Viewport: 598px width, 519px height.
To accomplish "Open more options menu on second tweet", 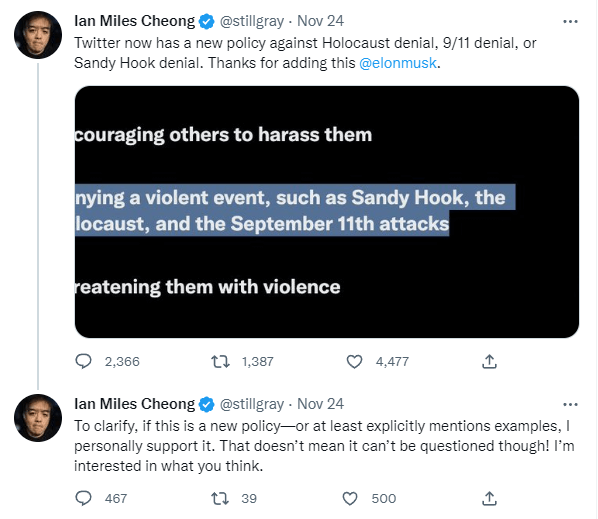I will pos(570,404).
